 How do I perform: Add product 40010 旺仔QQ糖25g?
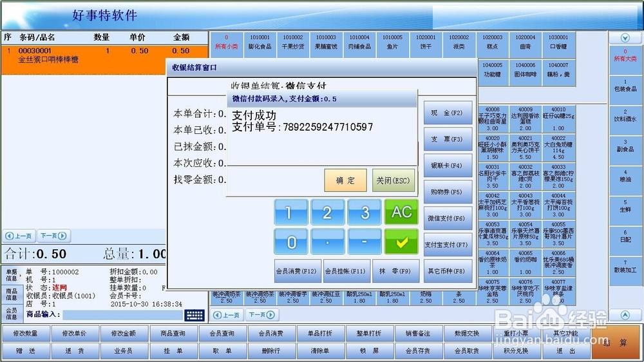[x=558, y=119]
